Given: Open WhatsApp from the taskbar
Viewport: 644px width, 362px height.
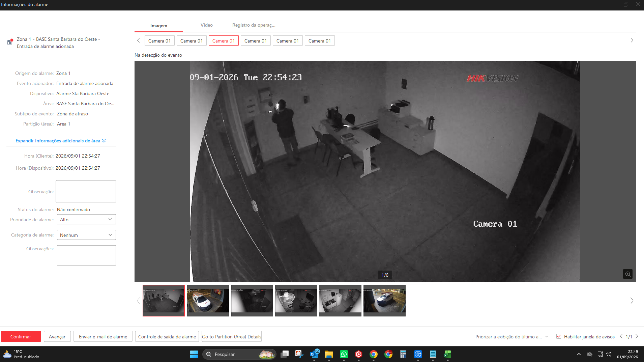Looking at the screenshot, I should [x=344, y=354].
